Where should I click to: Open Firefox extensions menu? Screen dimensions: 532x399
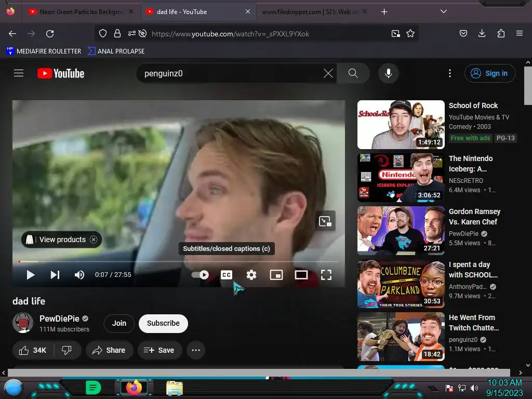pyautogui.click(x=501, y=33)
